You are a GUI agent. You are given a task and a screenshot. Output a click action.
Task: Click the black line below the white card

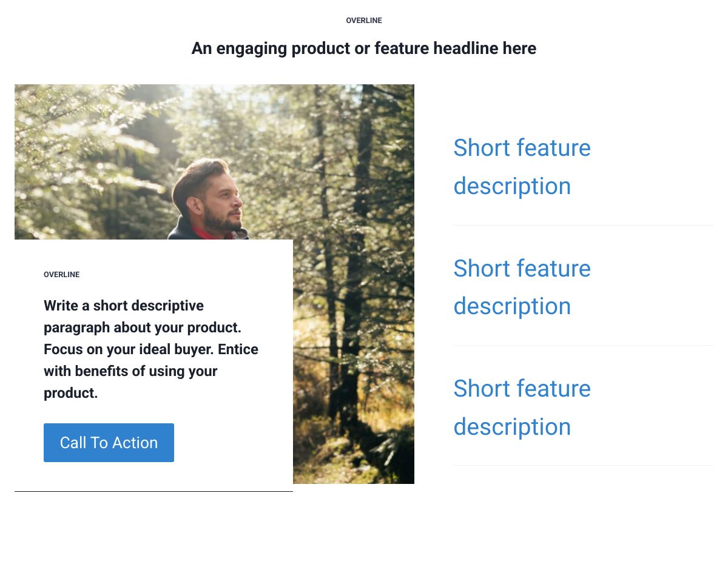(x=153, y=491)
